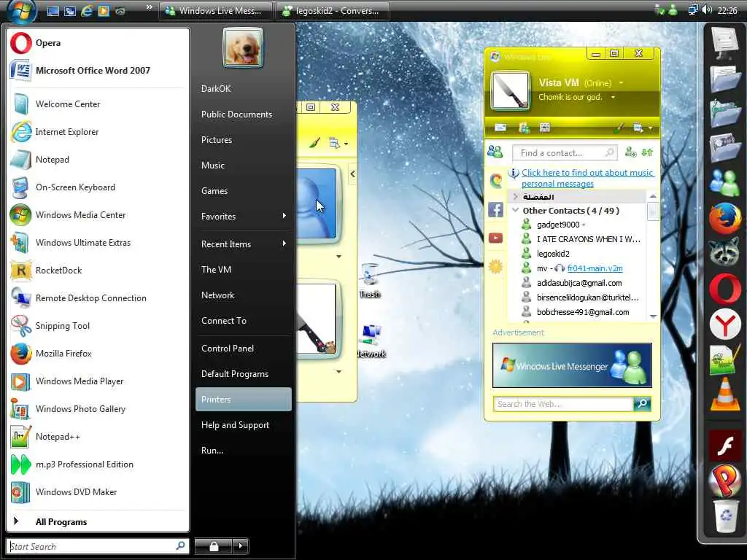Screen dimensions: 747x560
Task: Click fr041-main.v2m song link
Action: click(x=595, y=268)
